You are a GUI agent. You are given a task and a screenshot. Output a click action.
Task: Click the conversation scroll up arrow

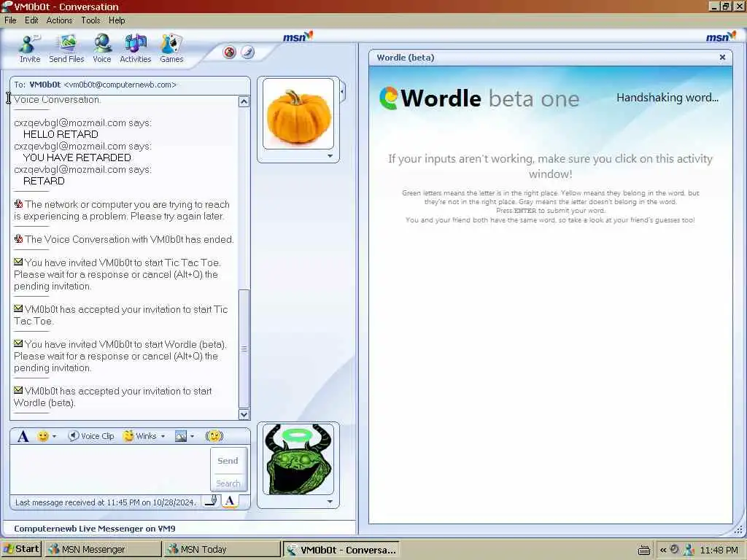(244, 101)
